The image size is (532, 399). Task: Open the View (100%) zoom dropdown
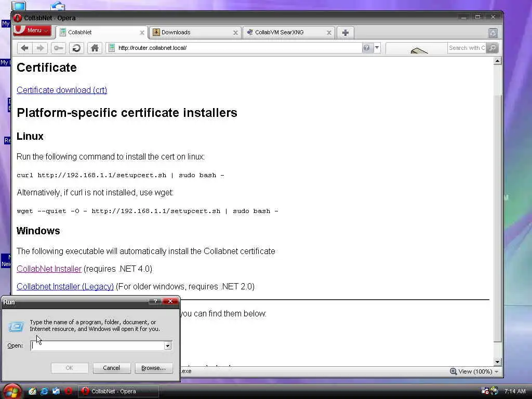478,371
